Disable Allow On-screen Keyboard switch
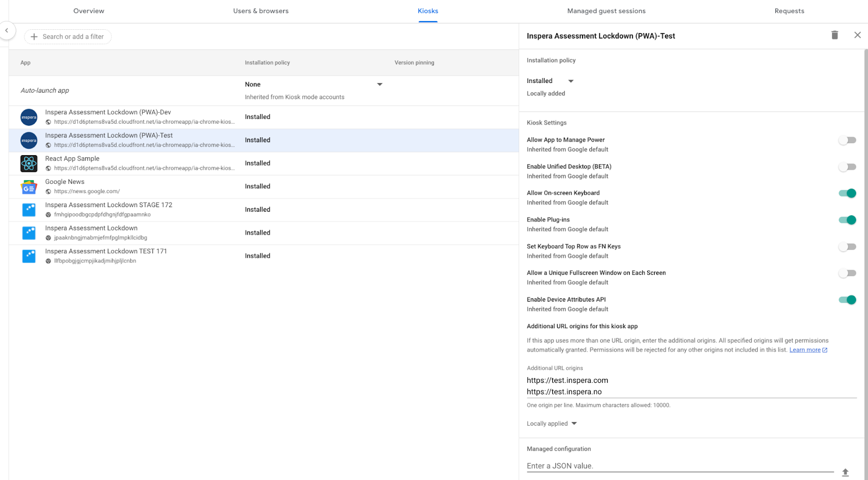The width and height of the screenshot is (868, 480). 847,194
